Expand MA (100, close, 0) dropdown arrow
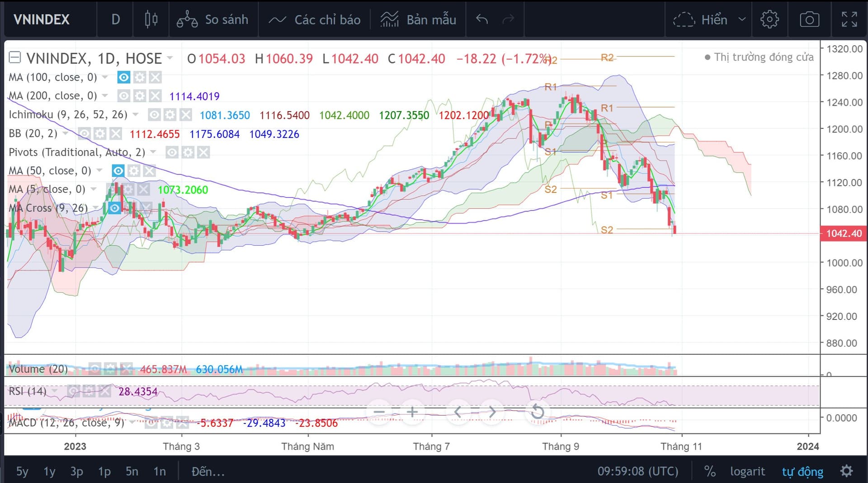868x483 pixels. click(105, 77)
